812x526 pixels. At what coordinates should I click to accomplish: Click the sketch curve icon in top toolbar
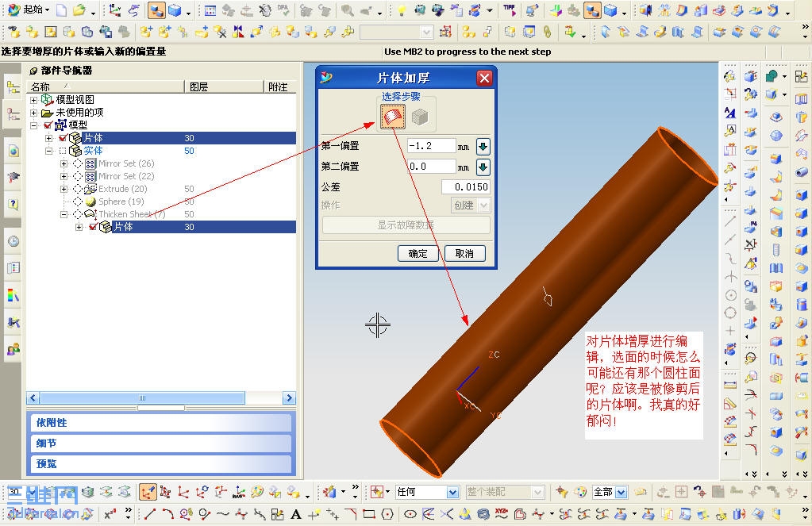[134, 10]
